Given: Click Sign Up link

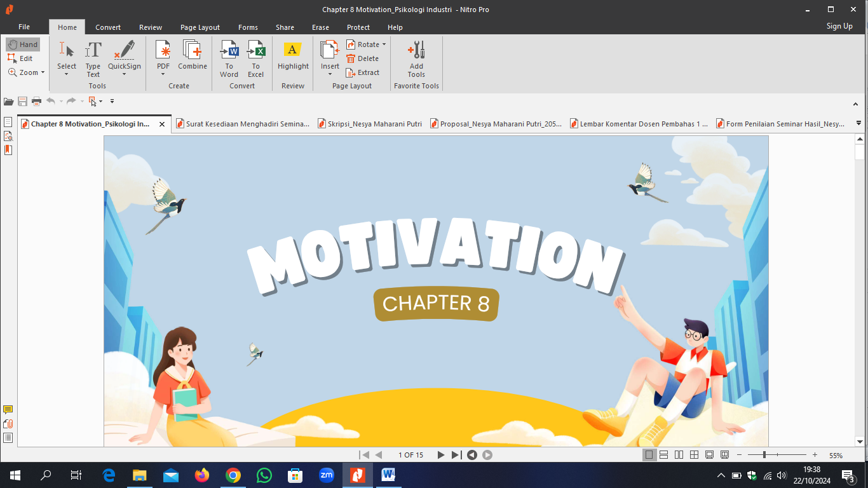Looking at the screenshot, I should (839, 26).
